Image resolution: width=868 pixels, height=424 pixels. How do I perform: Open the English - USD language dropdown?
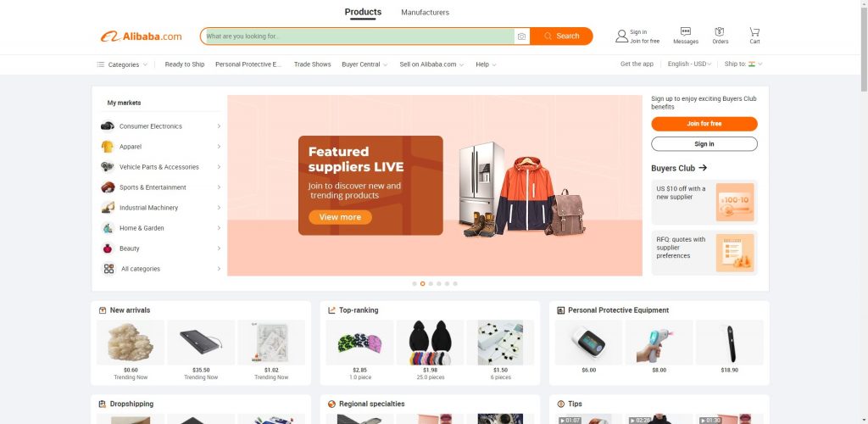pos(689,64)
